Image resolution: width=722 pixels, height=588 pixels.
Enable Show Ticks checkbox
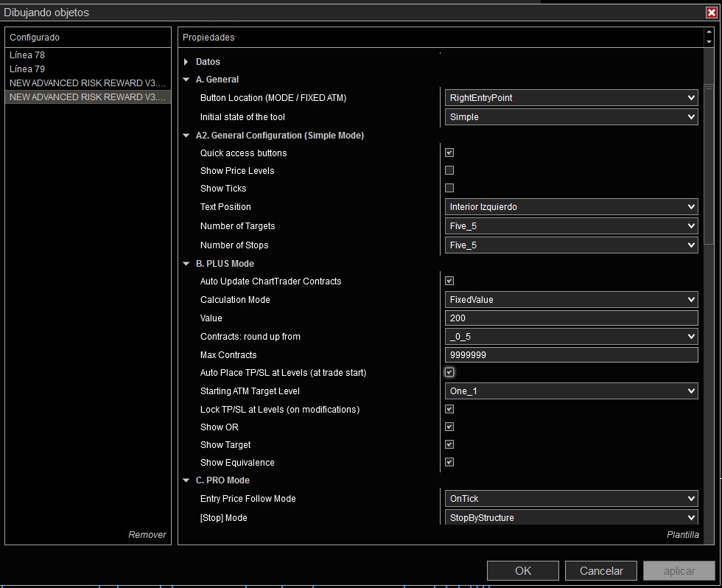pyautogui.click(x=449, y=189)
